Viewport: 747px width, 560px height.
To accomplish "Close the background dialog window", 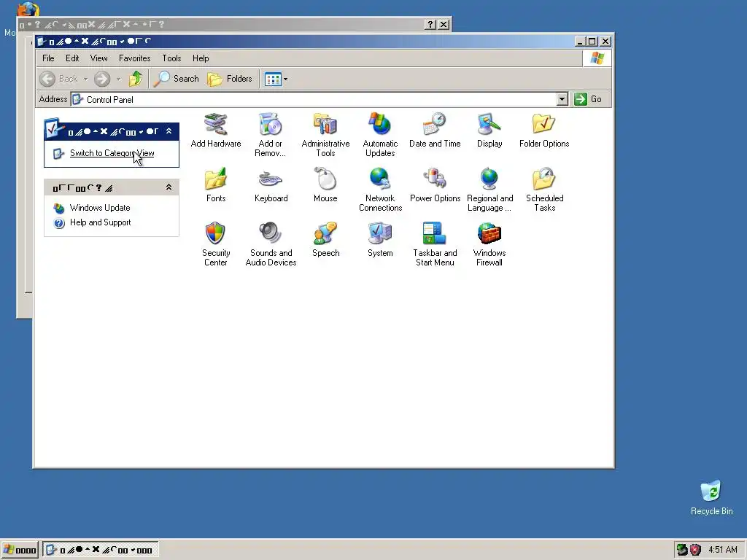I will tap(444, 24).
